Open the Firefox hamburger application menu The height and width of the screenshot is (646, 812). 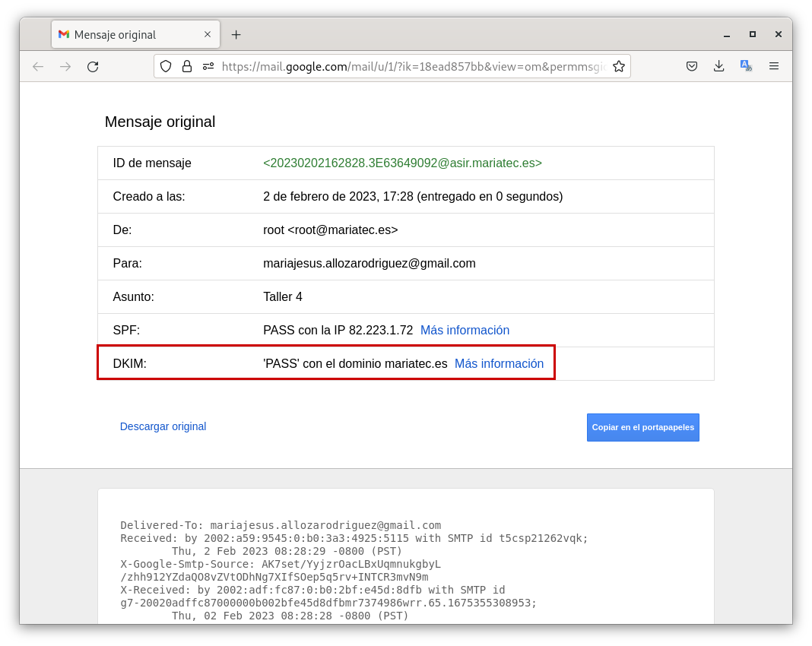(x=774, y=66)
